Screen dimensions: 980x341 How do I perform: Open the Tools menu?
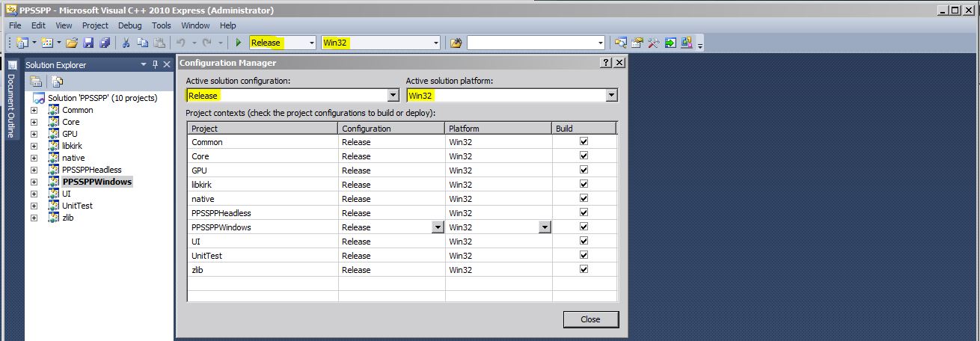point(162,25)
